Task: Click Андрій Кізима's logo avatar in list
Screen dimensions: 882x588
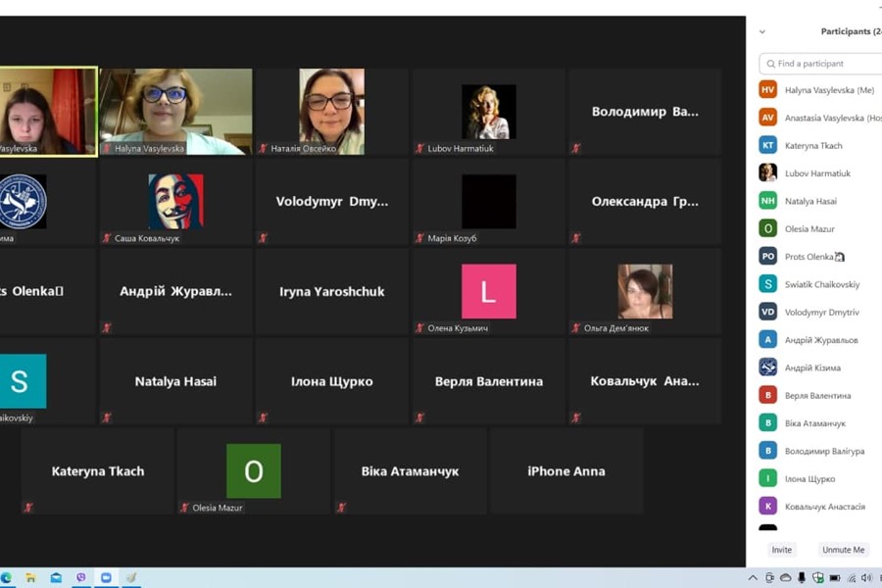Action: click(767, 367)
